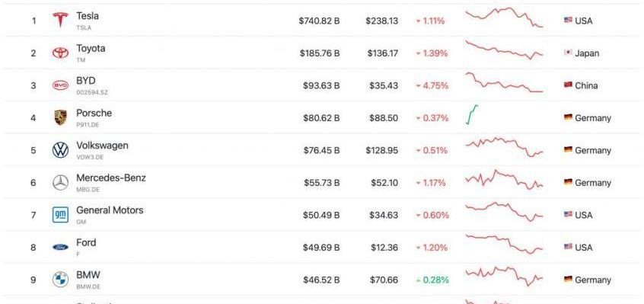Click the Japan flag next to Toyota
This screenshot has width=644, height=304.
pos(568,53)
